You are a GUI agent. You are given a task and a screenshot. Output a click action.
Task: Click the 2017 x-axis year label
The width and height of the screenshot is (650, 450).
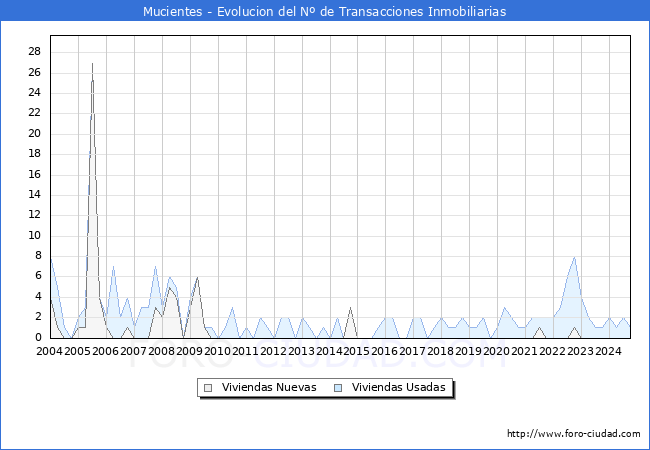click(x=412, y=351)
